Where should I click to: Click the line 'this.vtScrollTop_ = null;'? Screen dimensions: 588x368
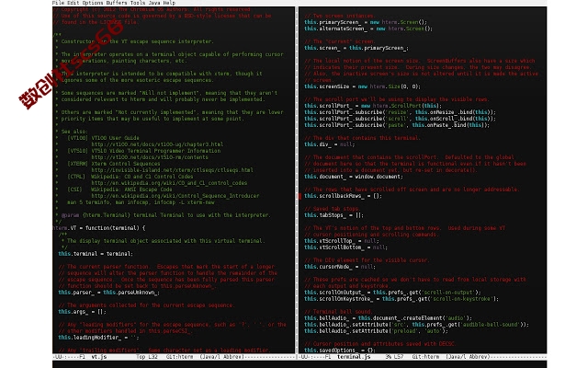(x=342, y=241)
